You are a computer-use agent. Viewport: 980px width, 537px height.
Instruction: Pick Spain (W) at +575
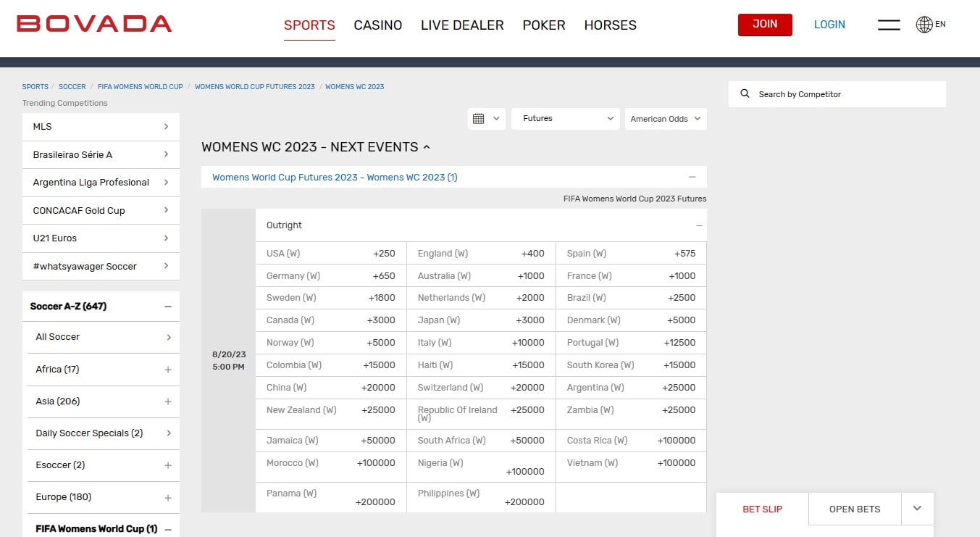[631, 254]
